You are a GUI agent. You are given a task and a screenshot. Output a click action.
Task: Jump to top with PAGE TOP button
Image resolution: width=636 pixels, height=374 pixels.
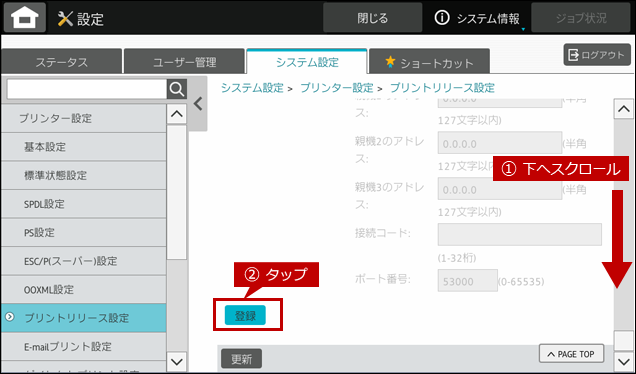coord(571,354)
